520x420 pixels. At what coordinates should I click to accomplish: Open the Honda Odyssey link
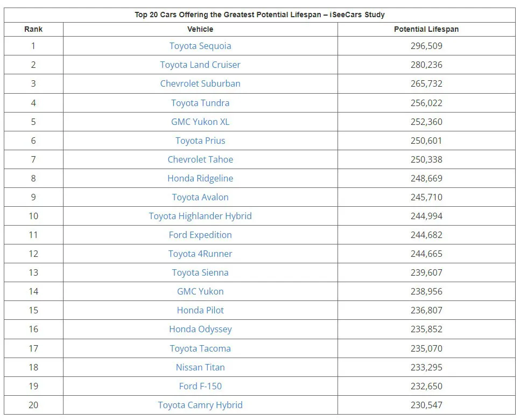coord(200,329)
